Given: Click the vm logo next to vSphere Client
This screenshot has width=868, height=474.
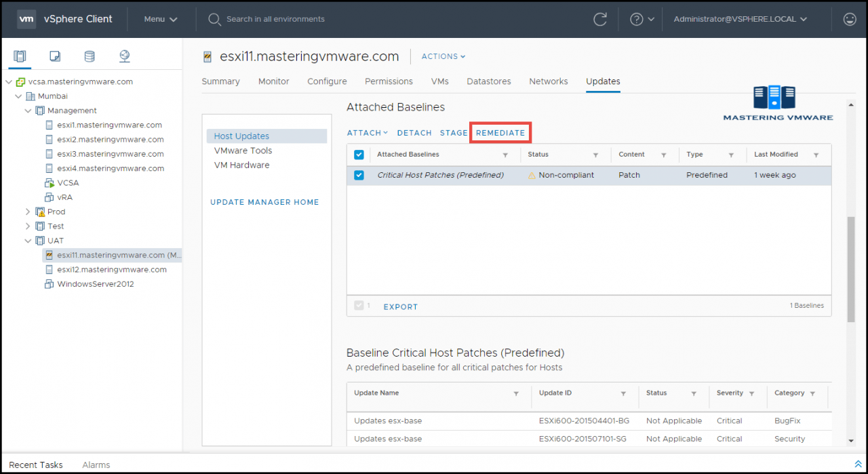Looking at the screenshot, I should (x=26, y=19).
